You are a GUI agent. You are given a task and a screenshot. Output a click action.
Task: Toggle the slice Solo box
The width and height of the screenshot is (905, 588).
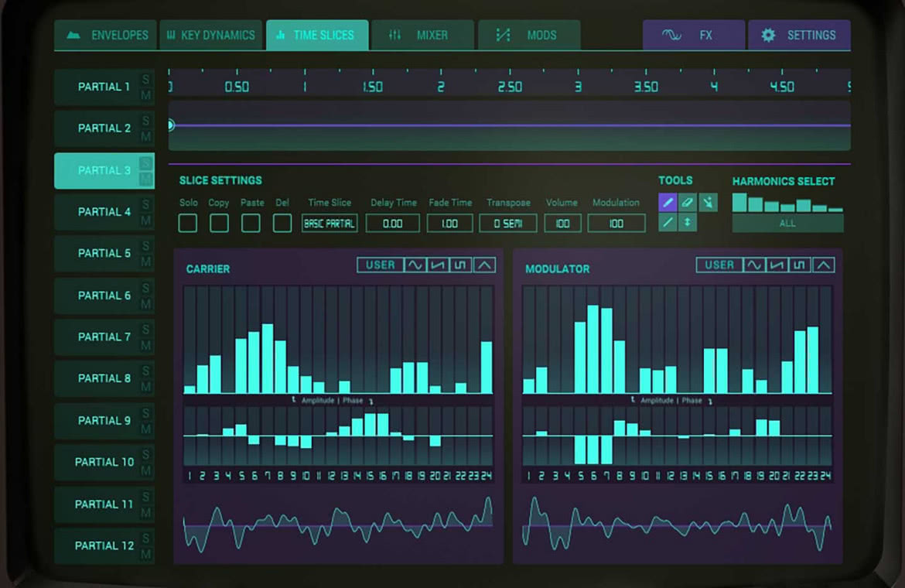point(188,223)
